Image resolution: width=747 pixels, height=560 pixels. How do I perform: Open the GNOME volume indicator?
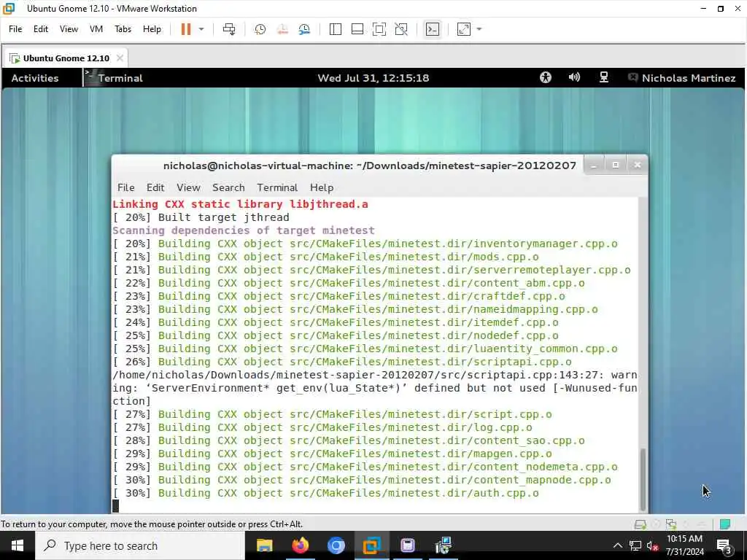[574, 77]
